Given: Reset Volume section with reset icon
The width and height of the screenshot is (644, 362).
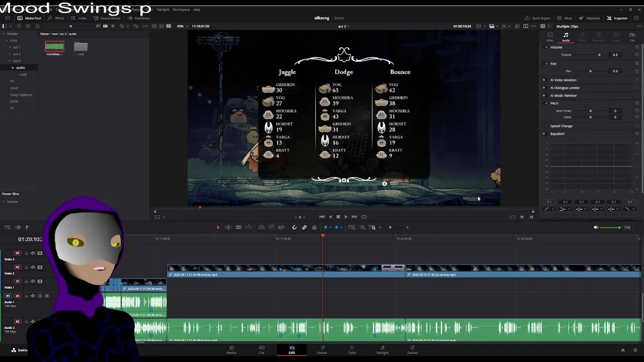Looking at the screenshot, I should [637, 47].
